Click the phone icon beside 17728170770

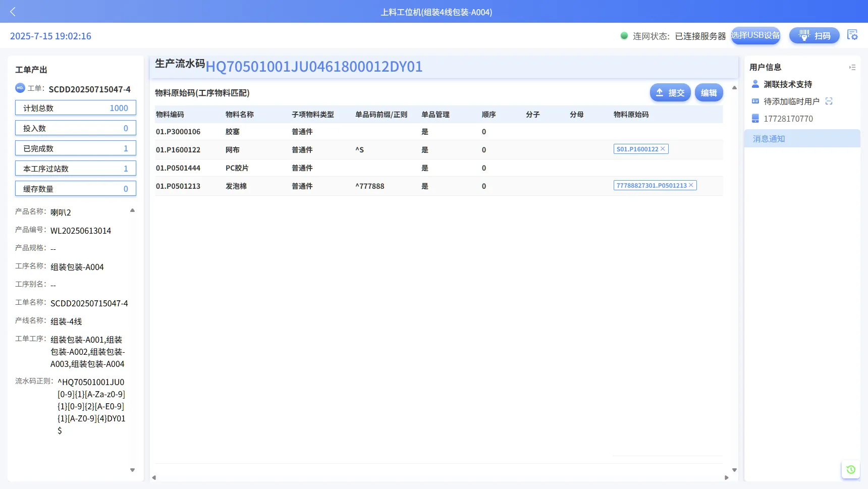click(x=755, y=119)
